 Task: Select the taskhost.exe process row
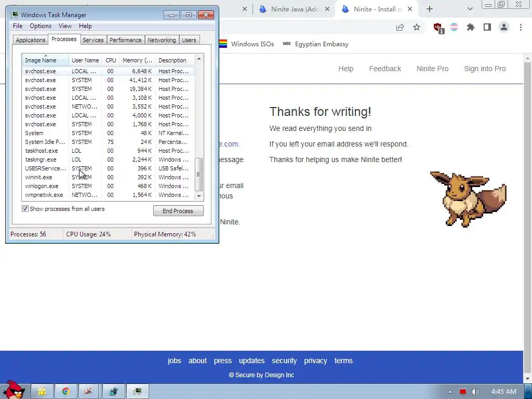pos(108,151)
